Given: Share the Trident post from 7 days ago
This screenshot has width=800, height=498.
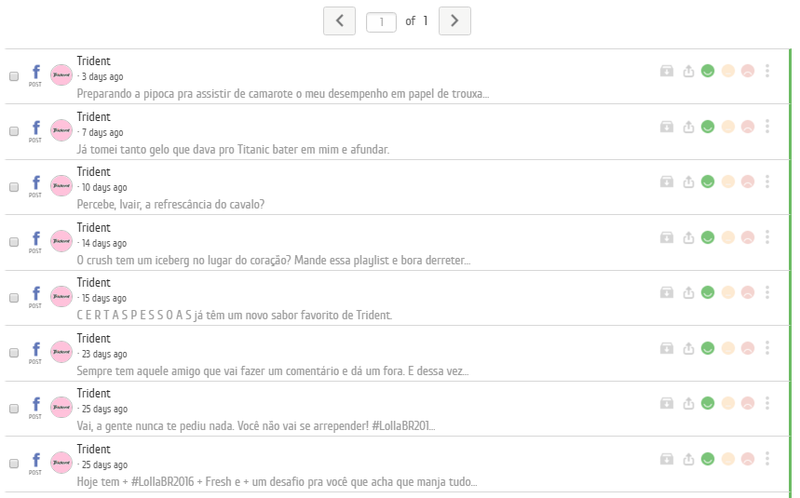Looking at the screenshot, I should 688,127.
